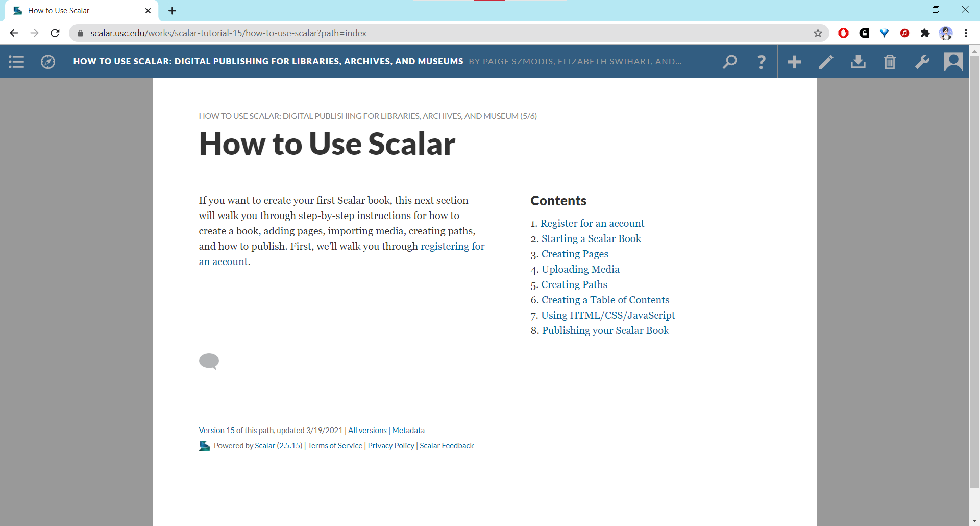980x526 pixels.
Task: Click the plus icon to add new page
Action: (794, 62)
